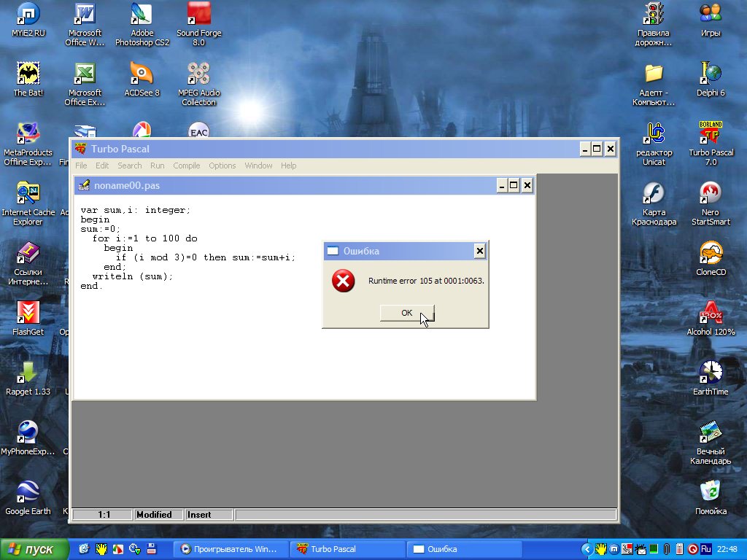Open the CloneCD desktop shortcut
Image resolution: width=747 pixels, height=560 pixels.
(x=711, y=255)
